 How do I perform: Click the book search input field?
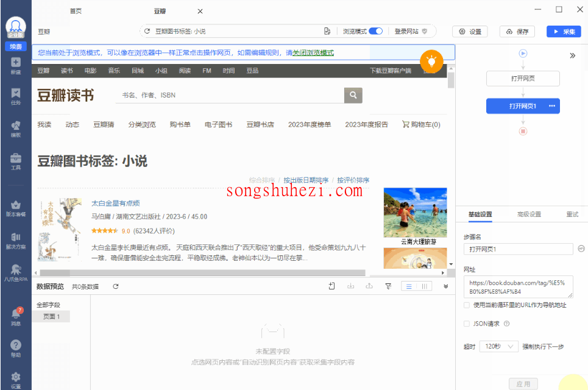coord(230,95)
